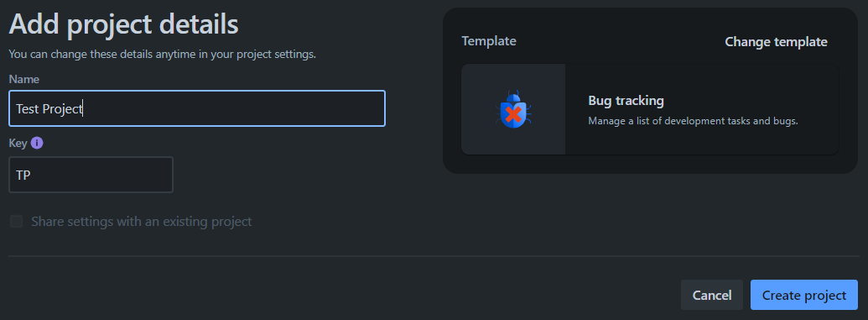Click the 'TP' text inside Key field
Screen dimensions: 868x320
click(x=23, y=176)
